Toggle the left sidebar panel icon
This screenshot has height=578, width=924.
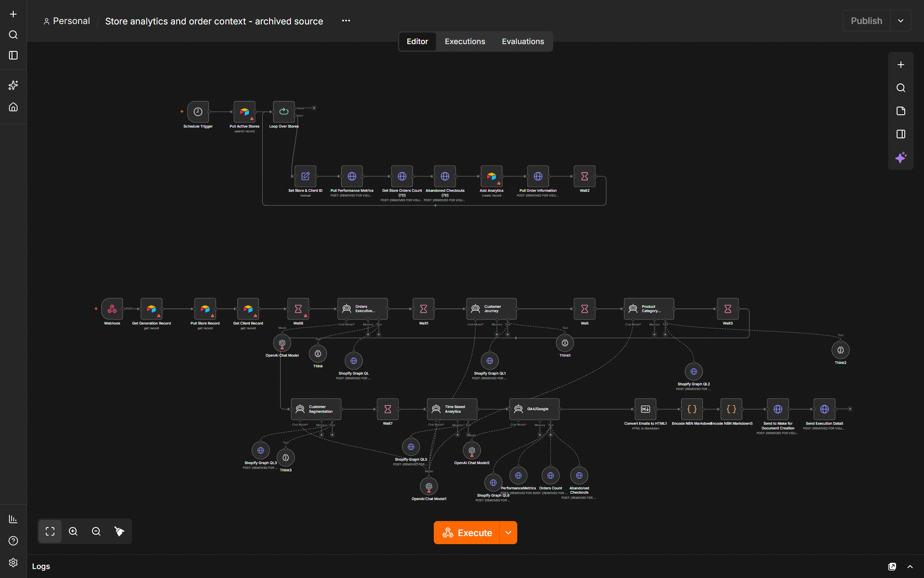[x=13, y=55]
